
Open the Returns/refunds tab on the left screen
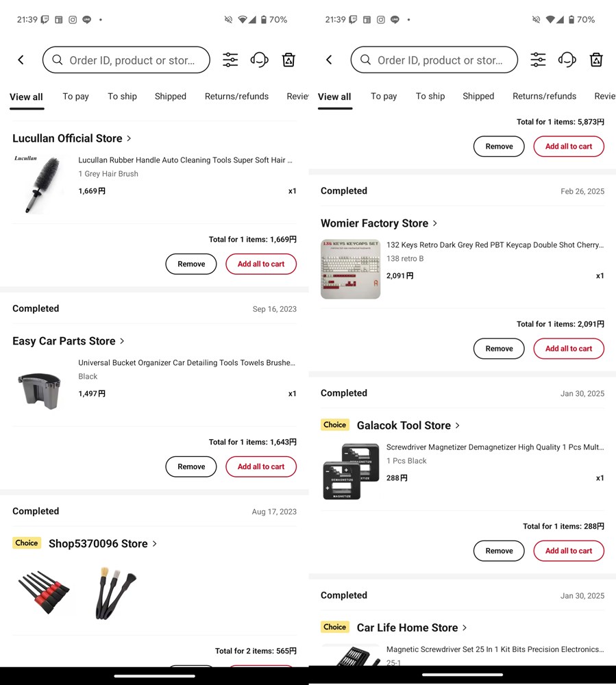click(x=236, y=97)
